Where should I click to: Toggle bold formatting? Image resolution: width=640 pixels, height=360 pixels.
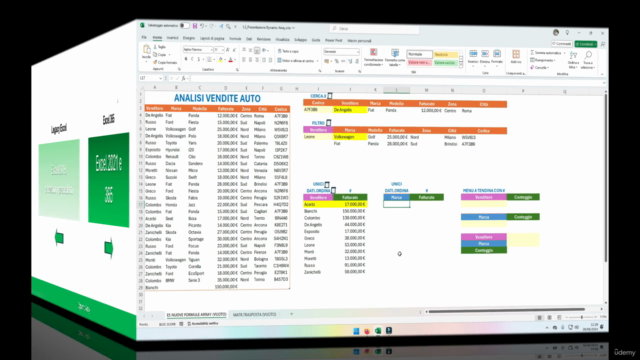click(186, 60)
